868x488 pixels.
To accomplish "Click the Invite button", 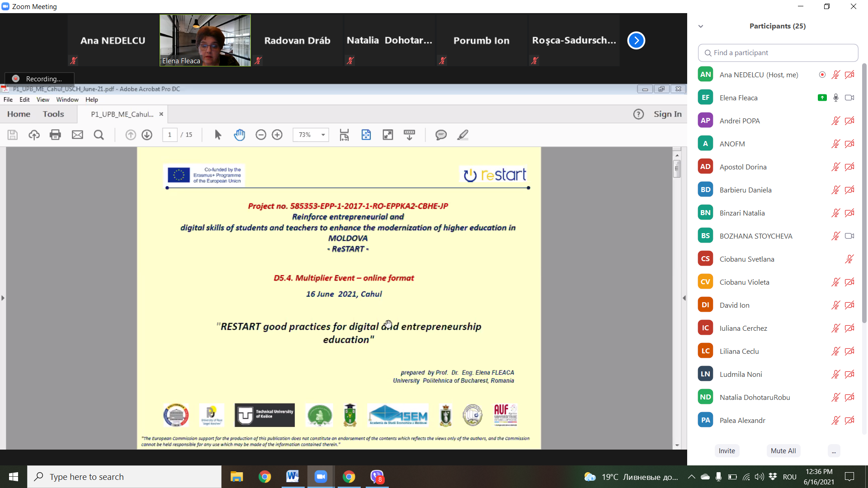I will (727, 451).
